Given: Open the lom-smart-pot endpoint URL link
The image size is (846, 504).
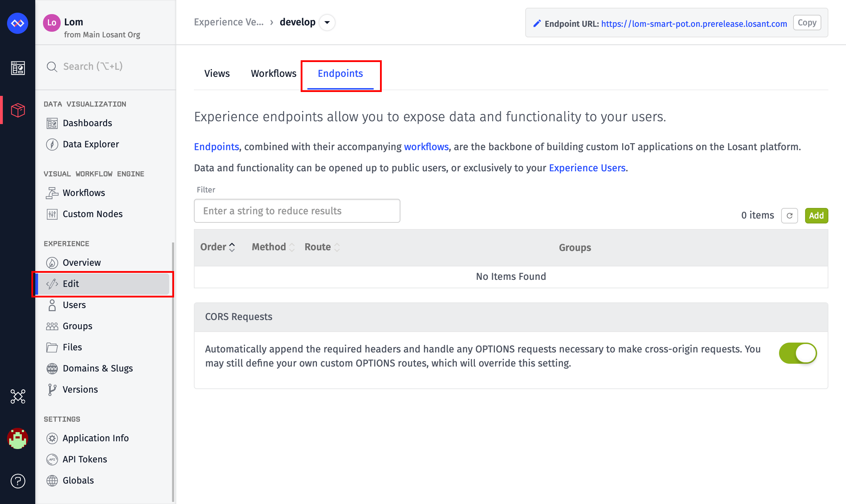Looking at the screenshot, I should (x=694, y=24).
